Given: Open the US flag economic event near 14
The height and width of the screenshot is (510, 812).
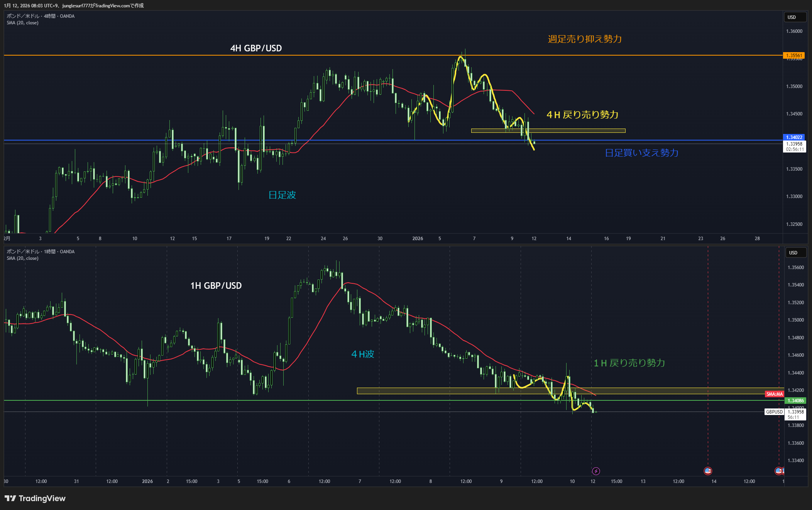Looking at the screenshot, I should pos(708,471).
